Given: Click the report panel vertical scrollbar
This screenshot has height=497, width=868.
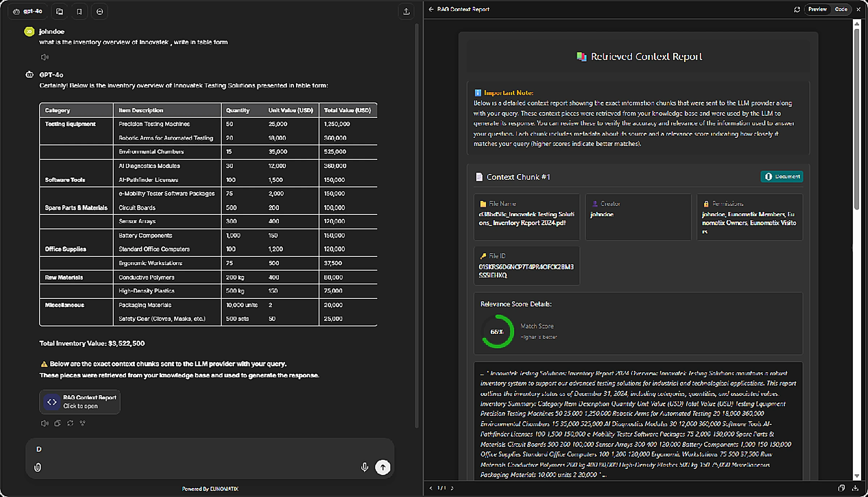Looking at the screenshot, I should pyautogui.click(x=856, y=119).
